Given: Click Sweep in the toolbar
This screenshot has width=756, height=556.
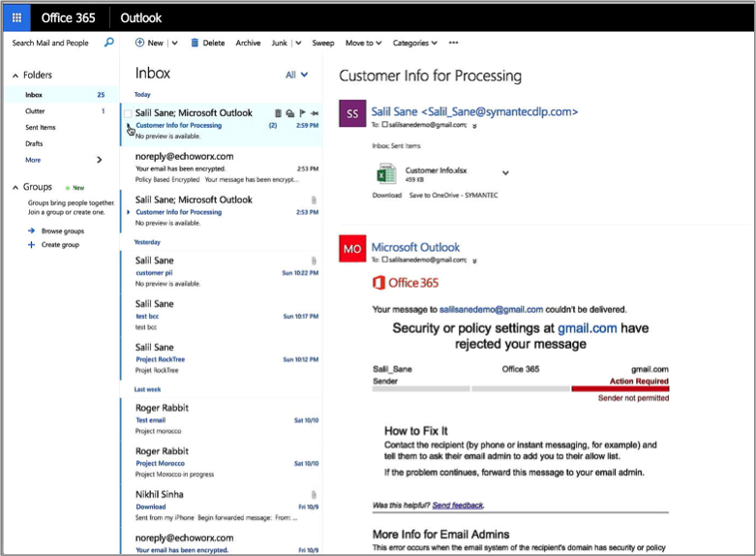Looking at the screenshot, I should point(323,43).
